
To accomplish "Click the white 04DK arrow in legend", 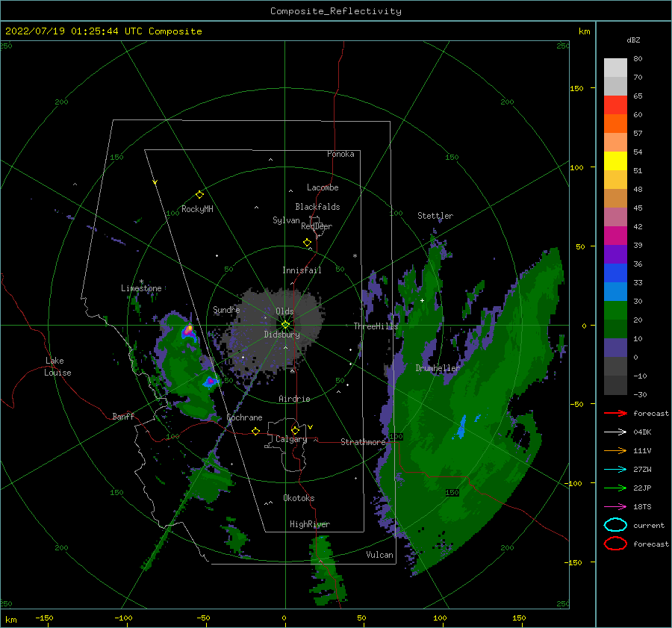I will coord(615,432).
